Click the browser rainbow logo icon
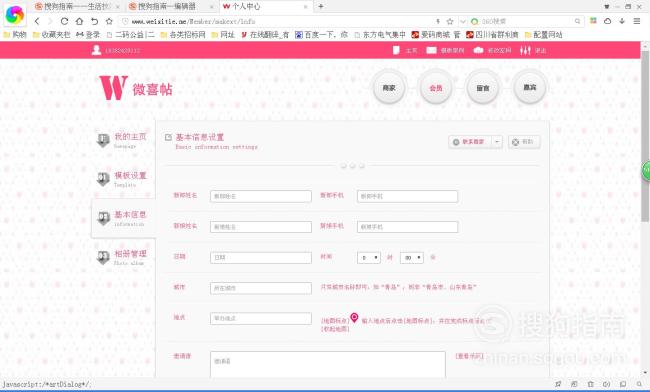The width and height of the screenshot is (650, 392). click(x=15, y=15)
